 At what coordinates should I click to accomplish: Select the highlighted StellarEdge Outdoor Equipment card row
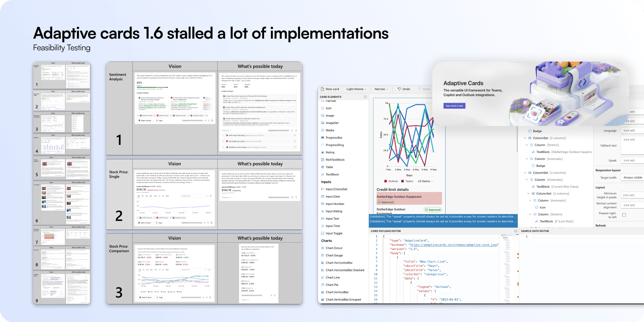pos(409,198)
